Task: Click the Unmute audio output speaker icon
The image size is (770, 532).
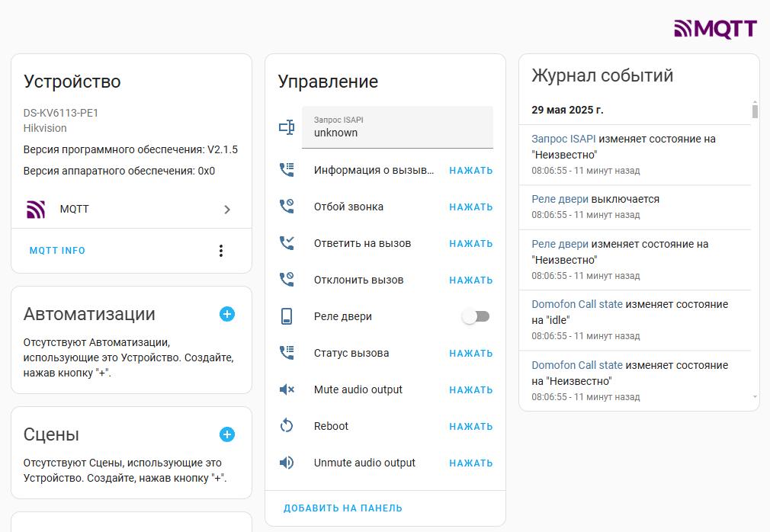Action: tap(287, 463)
